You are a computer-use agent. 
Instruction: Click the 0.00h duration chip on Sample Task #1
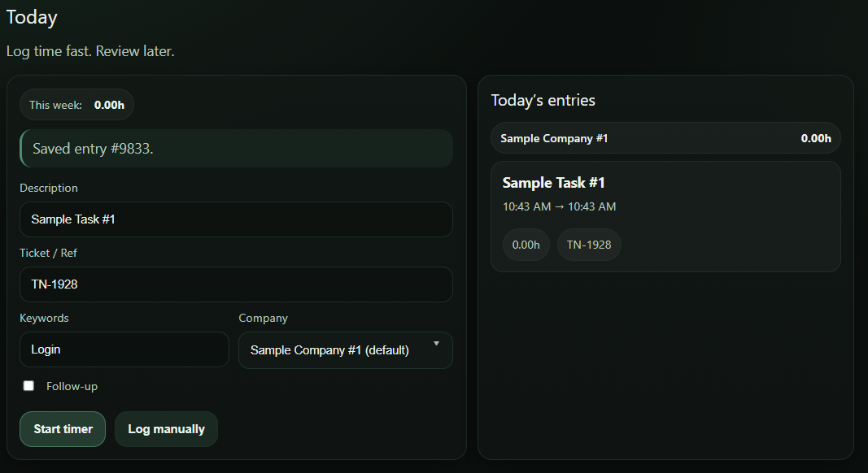coord(526,244)
